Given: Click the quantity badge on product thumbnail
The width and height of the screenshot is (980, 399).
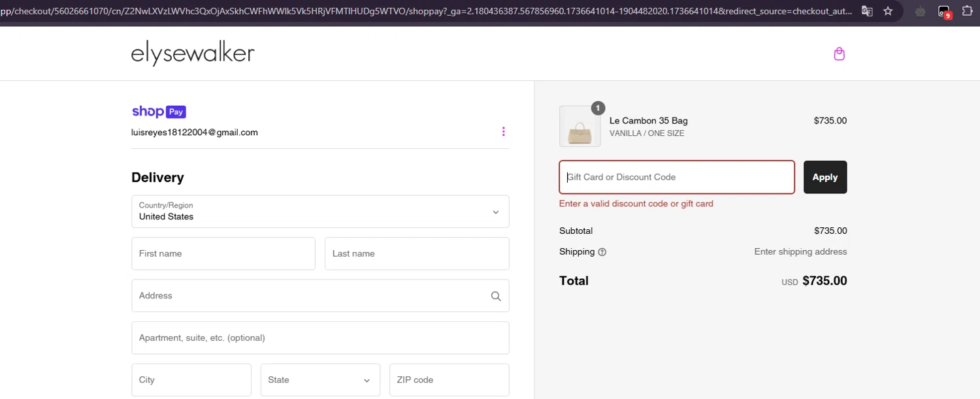Looking at the screenshot, I should (x=598, y=108).
